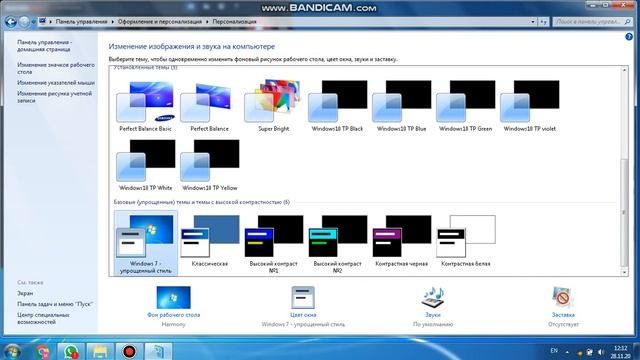Viewport: 640px width, 360px height.
Task: Expand the address bar history dropdown
Action: (x=533, y=22)
